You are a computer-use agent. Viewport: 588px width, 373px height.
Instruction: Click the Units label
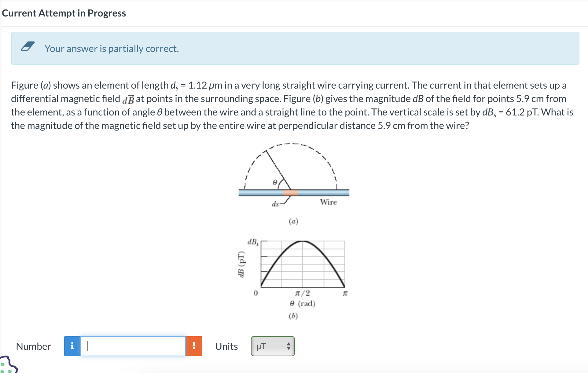click(x=226, y=346)
